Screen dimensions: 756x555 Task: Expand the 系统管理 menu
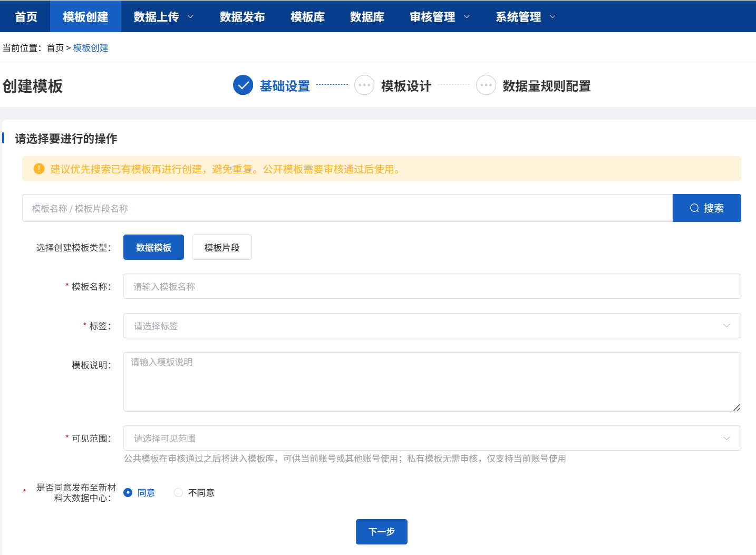click(x=525, y=17)
